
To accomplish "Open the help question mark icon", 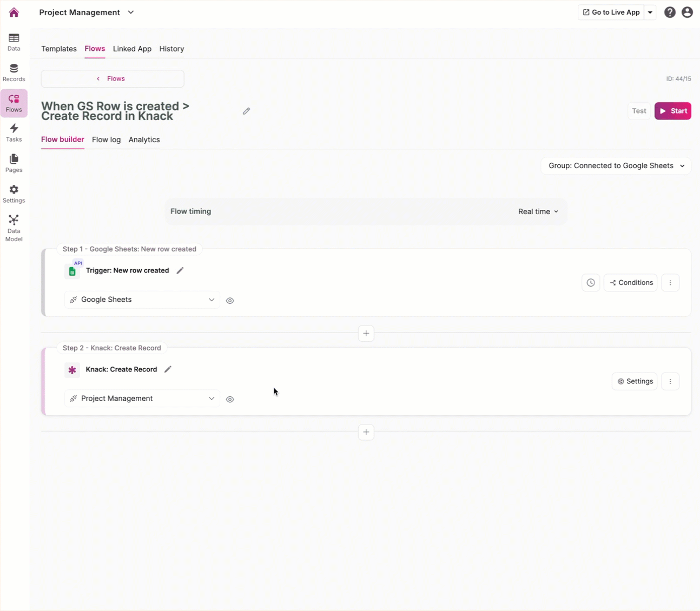I will [670, 12].
